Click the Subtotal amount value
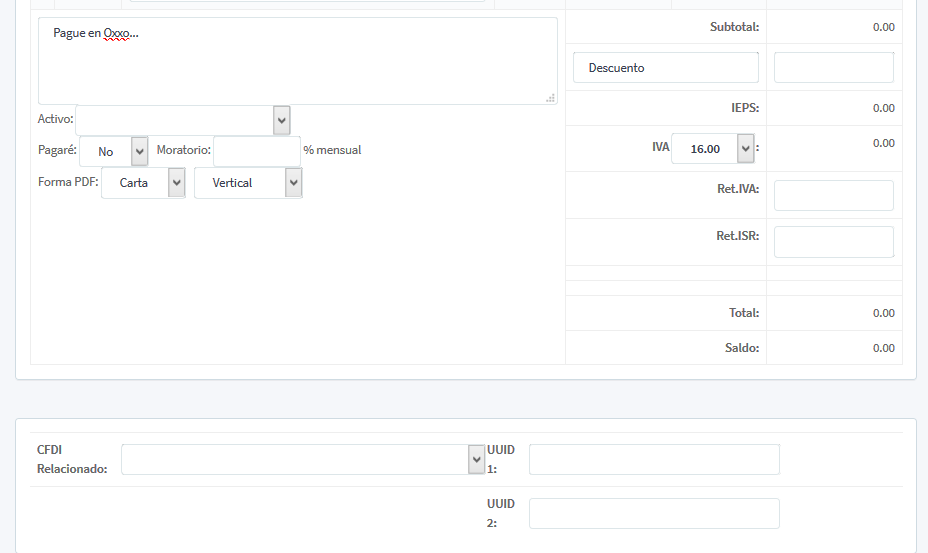The height and width of the screenshot is (553, 928). tap(883, 27)
